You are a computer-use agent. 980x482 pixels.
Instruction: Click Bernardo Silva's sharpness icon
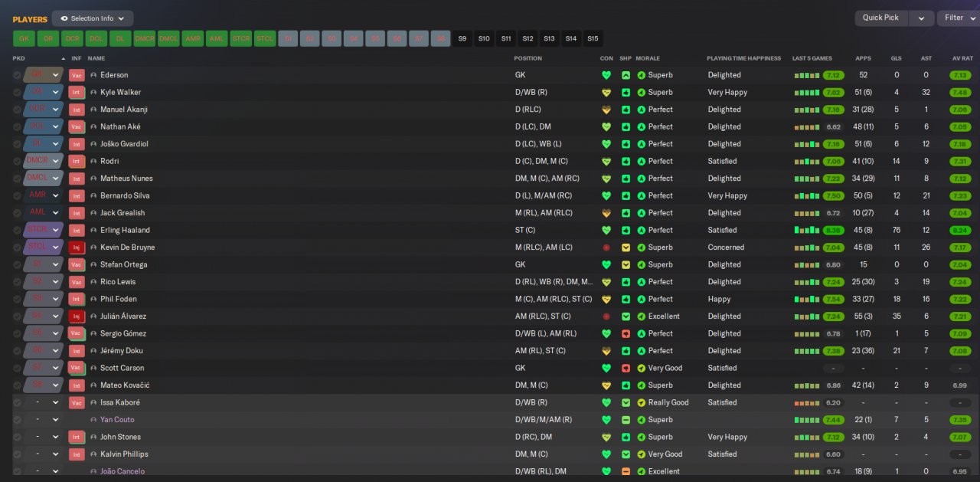coord(626,195)
